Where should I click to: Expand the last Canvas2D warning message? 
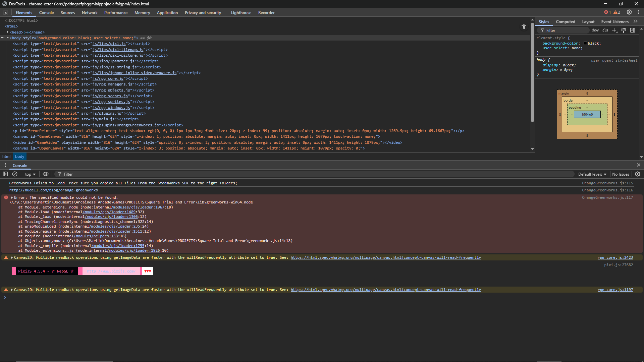(x=12, y=290)
